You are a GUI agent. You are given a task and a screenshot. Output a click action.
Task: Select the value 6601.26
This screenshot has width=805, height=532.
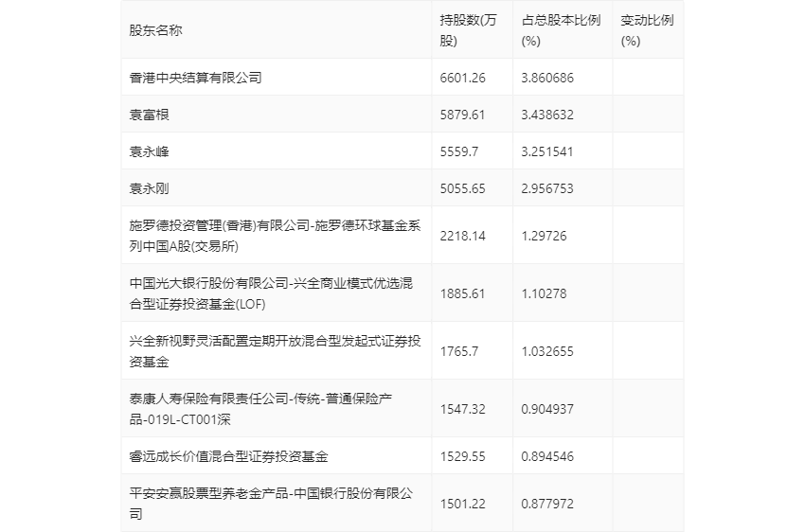click(x=462, y=78)
